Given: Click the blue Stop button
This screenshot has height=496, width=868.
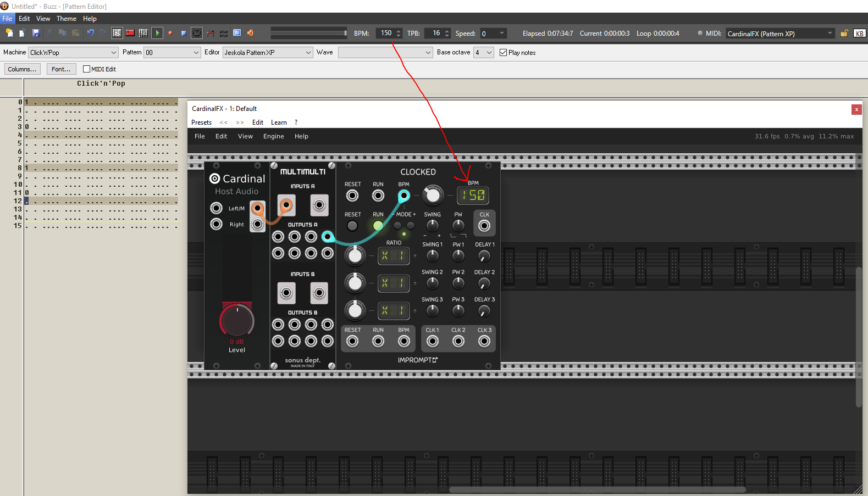Looking at the screenshot, I should [184, 33].
